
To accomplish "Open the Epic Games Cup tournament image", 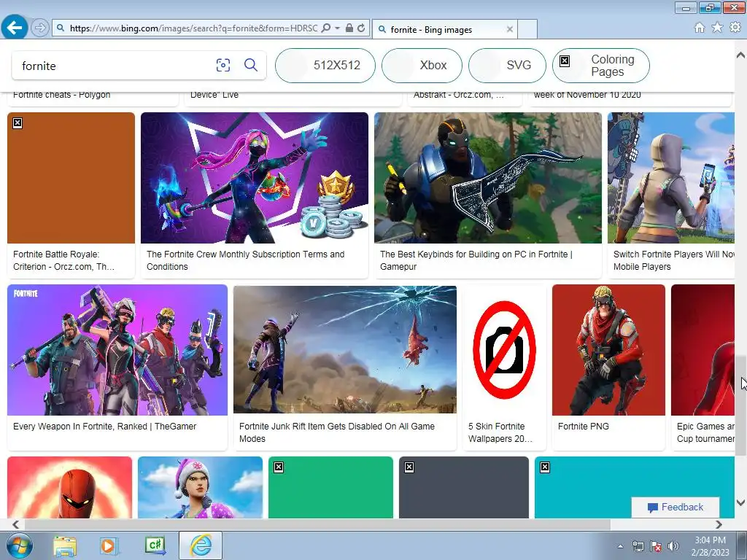I will [x=703, y=350].
